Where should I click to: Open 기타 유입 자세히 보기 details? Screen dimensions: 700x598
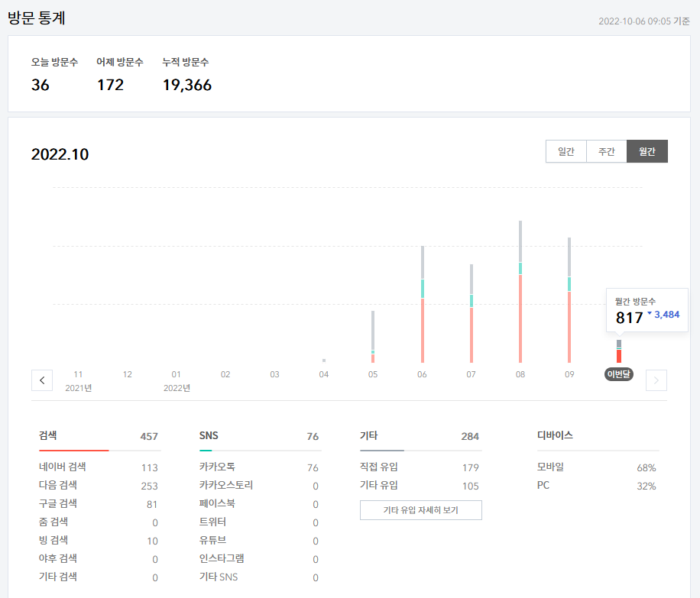421,510
